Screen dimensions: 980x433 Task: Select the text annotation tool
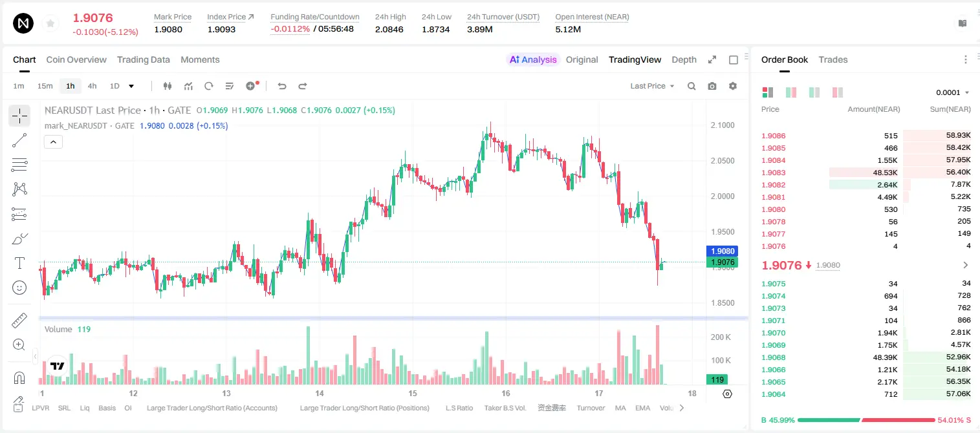[x=19, y=263]
